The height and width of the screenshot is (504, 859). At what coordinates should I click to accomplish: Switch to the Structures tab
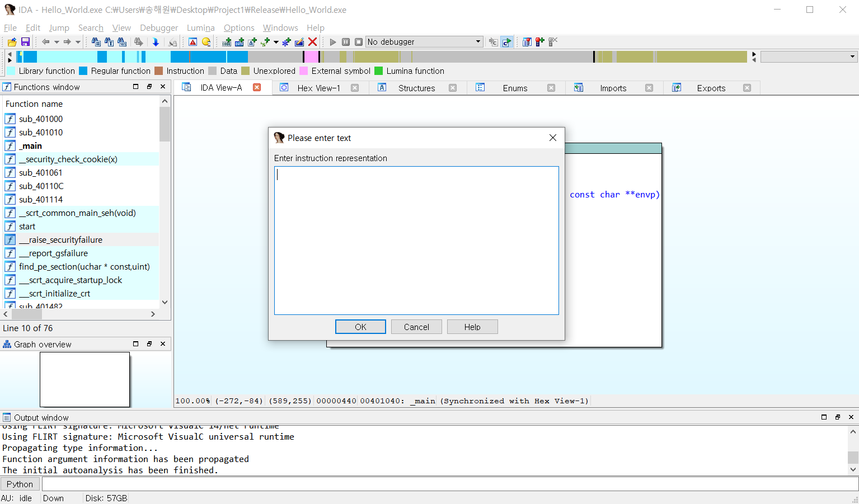[416, 88]
